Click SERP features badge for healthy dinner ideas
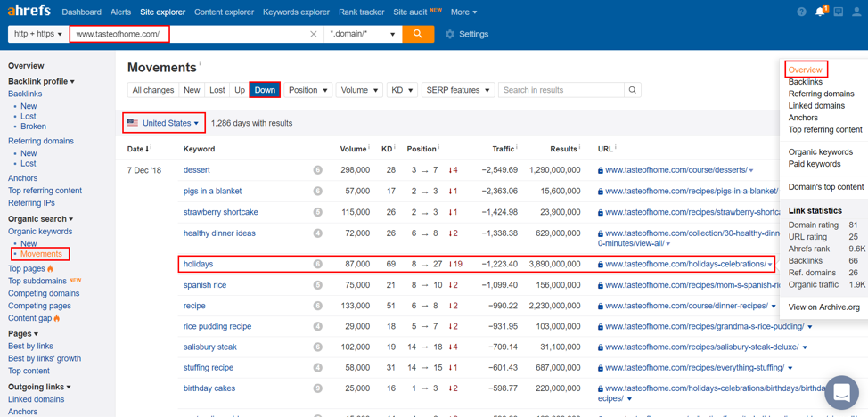This screenshot has width=868, height=417. tap(318, 233)
